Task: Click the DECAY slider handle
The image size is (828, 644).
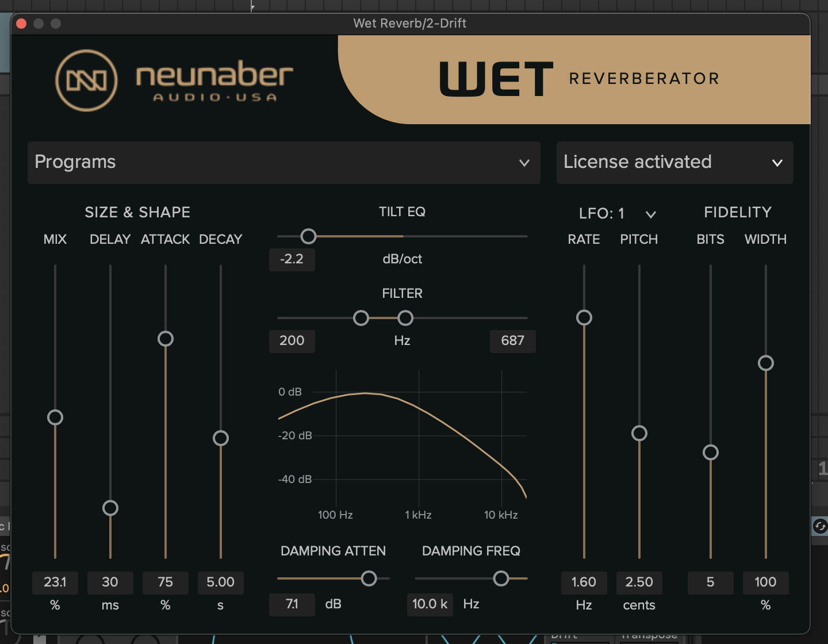Action: (x=221, y=438)
